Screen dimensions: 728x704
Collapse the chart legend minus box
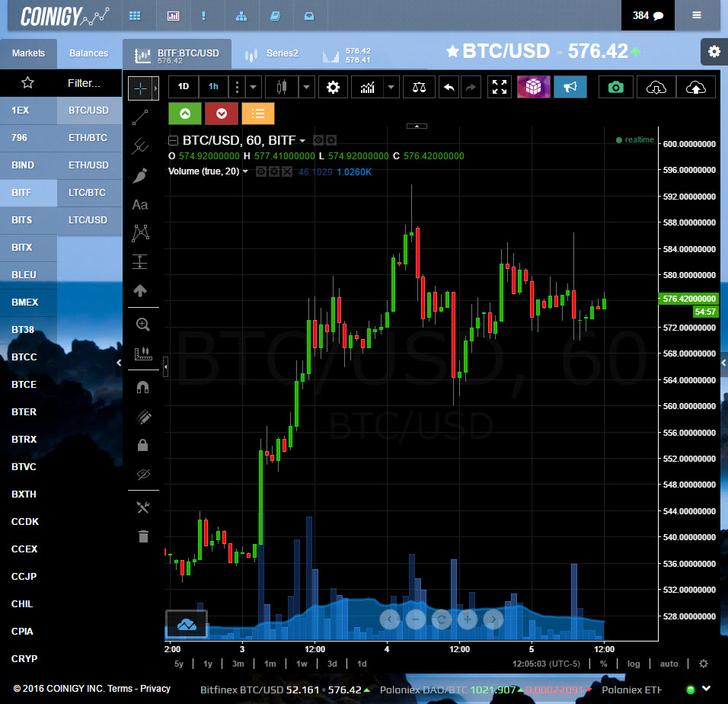click(173, 140)
